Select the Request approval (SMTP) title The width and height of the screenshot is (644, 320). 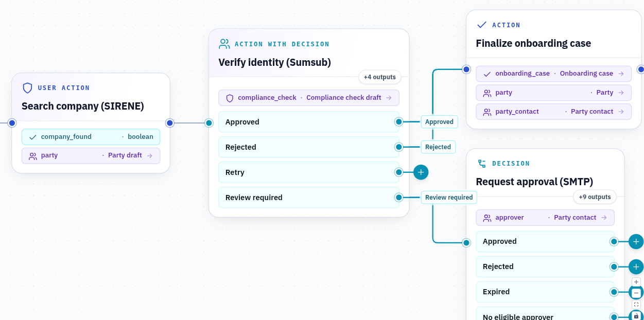[x=534, y=182]
